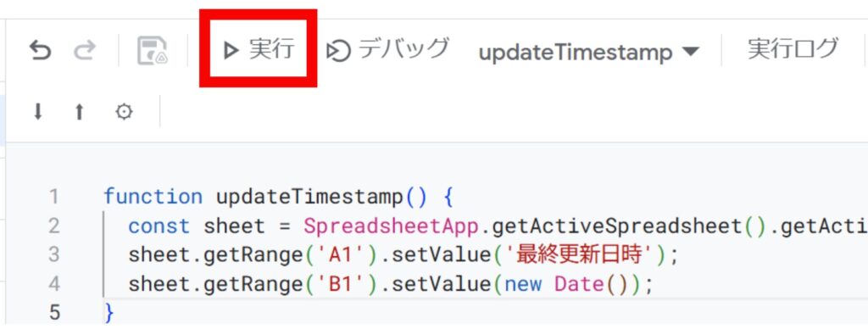Screen dimensions: 868x329
Task: Open the 実行ログ execution log
Action: [793, 49]
